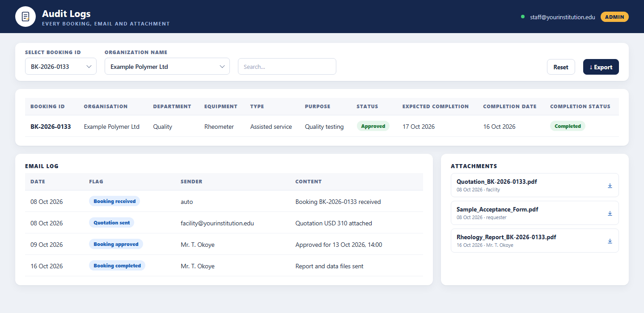644x313 pixels.
Task: Click the Reset button
Action: pyautogui.click(x=561, y=67)
